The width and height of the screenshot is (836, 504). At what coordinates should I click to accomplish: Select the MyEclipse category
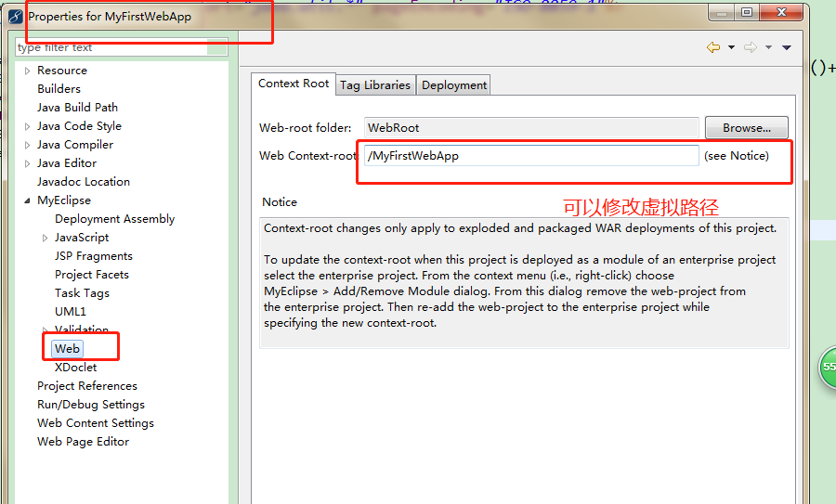(x=64, y=200)
